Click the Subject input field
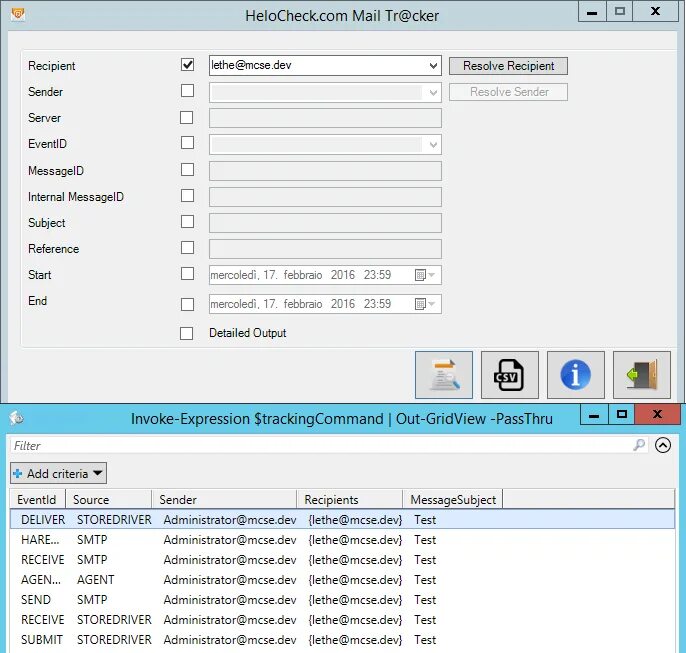 click(325, 223)
